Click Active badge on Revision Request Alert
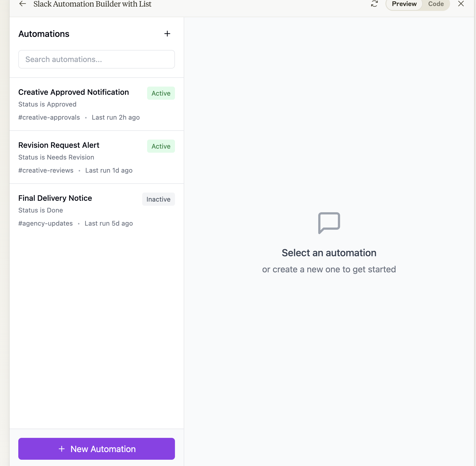The width and height of the screenshot is (476, 466). point(161,146)
